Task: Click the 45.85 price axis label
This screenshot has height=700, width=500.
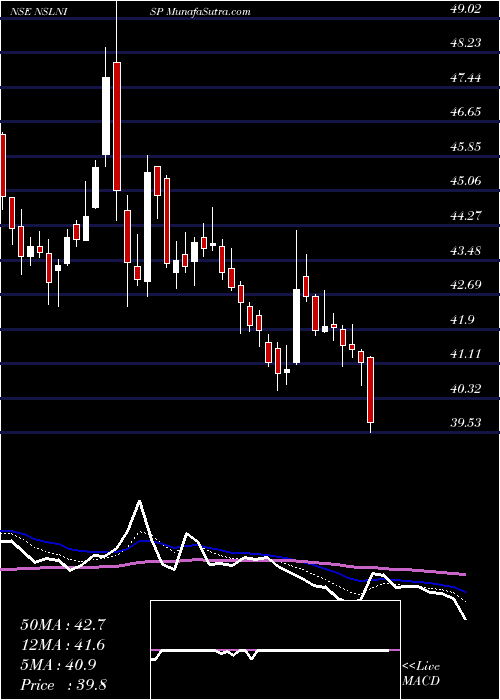Action: click(x=466, y=146)
